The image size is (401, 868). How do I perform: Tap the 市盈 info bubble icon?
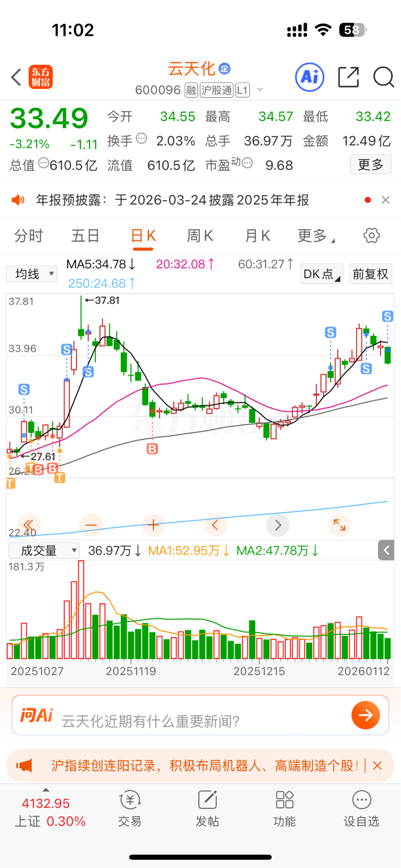pyautogui.click(x=247, y=163)
